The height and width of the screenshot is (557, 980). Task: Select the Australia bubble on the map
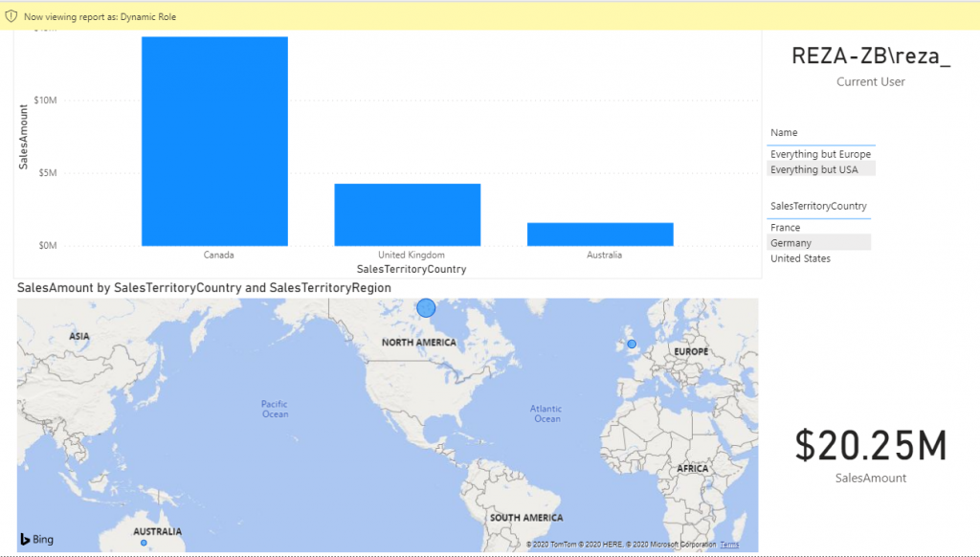tap(144, 543)
